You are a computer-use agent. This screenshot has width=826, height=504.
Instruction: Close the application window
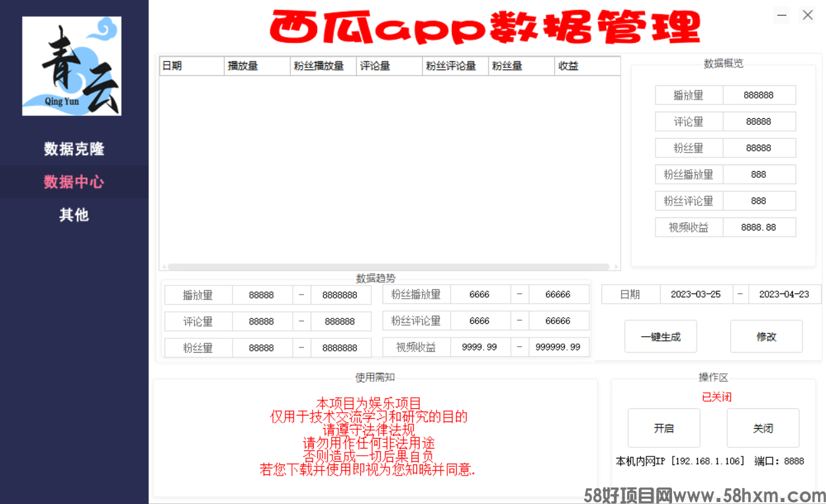(x=807, y=15)
